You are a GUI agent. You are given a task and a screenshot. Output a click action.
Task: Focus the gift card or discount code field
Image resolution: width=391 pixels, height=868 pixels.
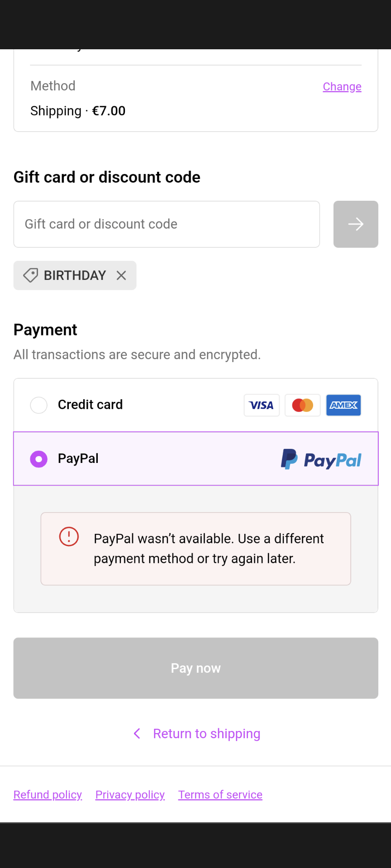click(167, 224)
